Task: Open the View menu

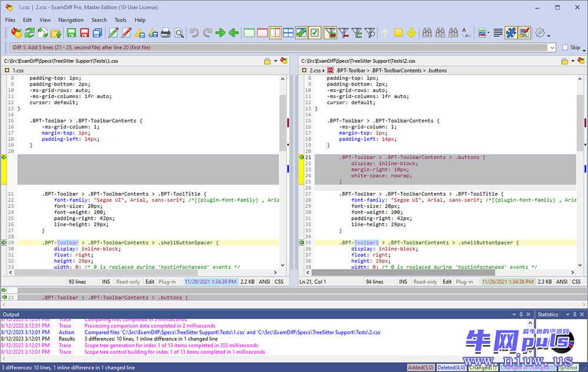Action: (45, 20)
